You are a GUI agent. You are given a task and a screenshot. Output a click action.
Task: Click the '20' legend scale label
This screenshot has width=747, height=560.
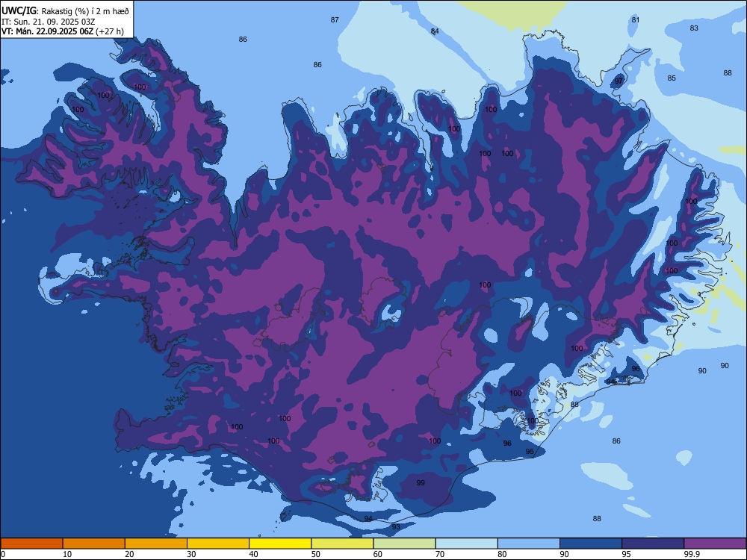tap(129, 554)
